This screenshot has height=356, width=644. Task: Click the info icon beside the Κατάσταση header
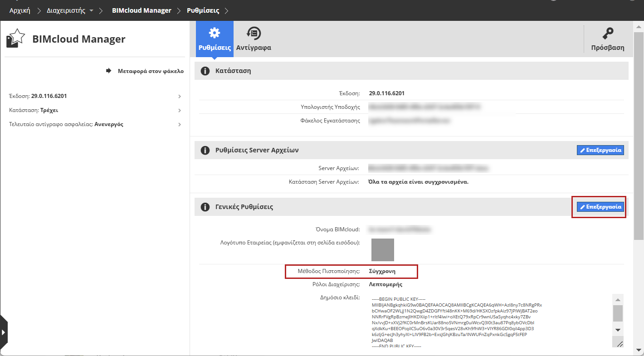click(x=205, y=71)
